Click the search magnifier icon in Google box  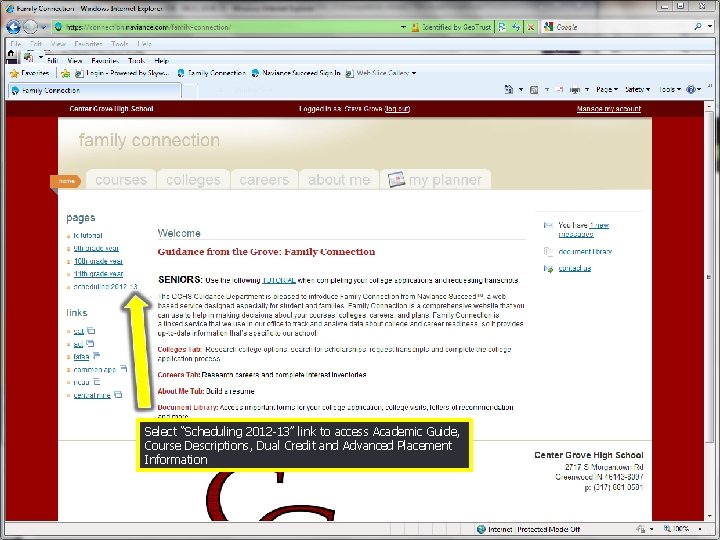pos(698,27)
